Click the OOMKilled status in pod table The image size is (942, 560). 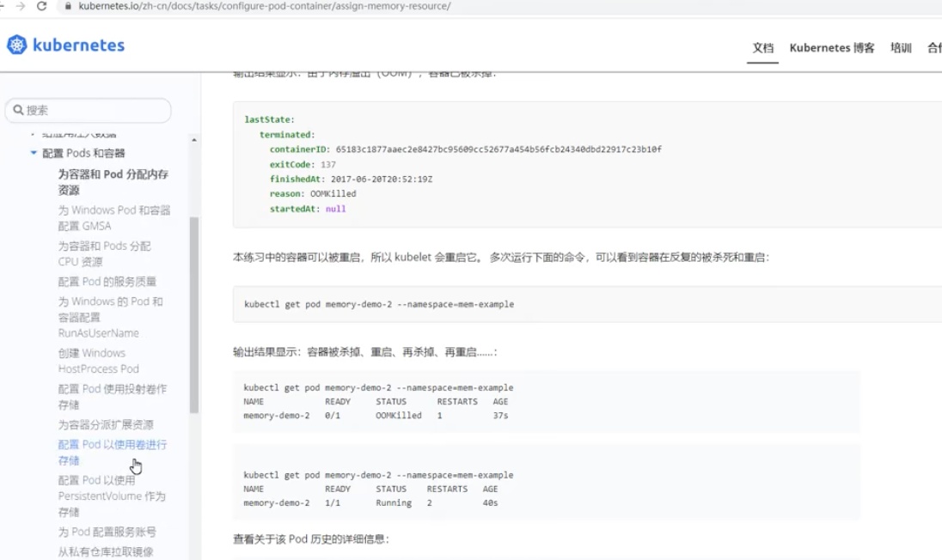[399, 416]
